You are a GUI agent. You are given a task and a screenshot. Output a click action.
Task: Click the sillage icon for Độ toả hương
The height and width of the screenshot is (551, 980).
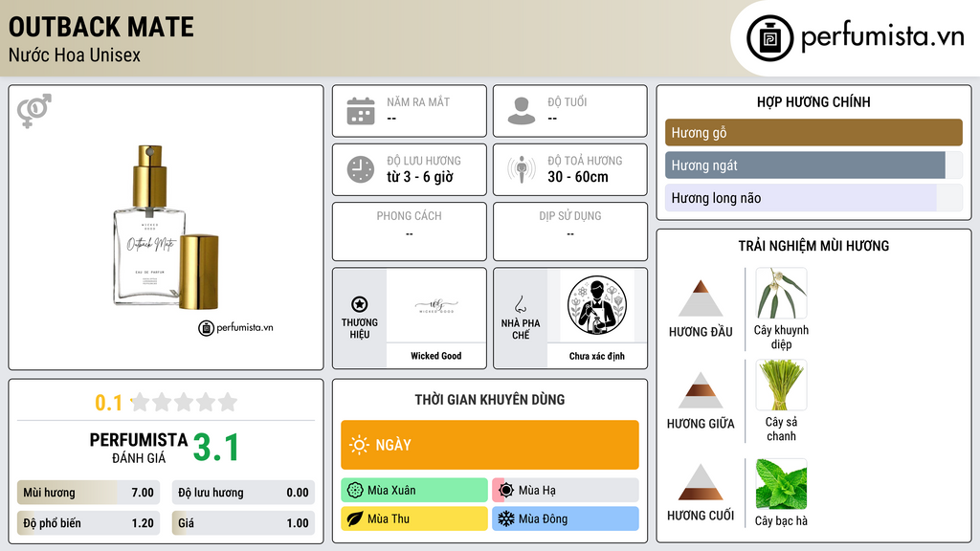click(x=522, y=169)
